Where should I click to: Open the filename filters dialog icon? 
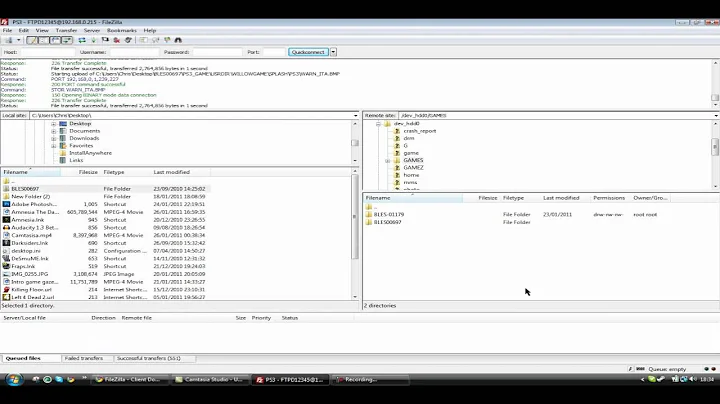coord(144,40)
